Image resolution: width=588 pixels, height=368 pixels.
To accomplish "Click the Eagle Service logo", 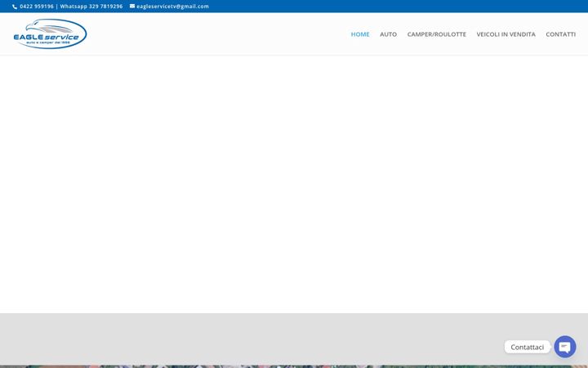I will click(x=50, y=34).
